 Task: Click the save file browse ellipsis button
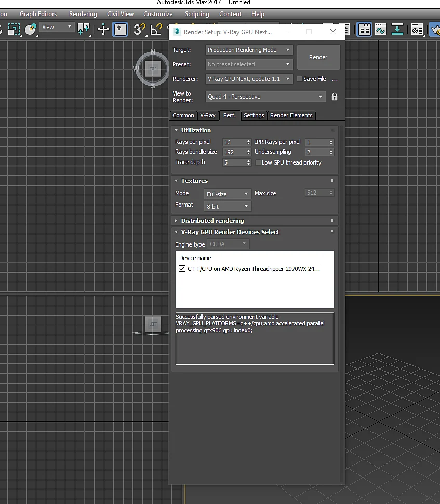(335, 79)
